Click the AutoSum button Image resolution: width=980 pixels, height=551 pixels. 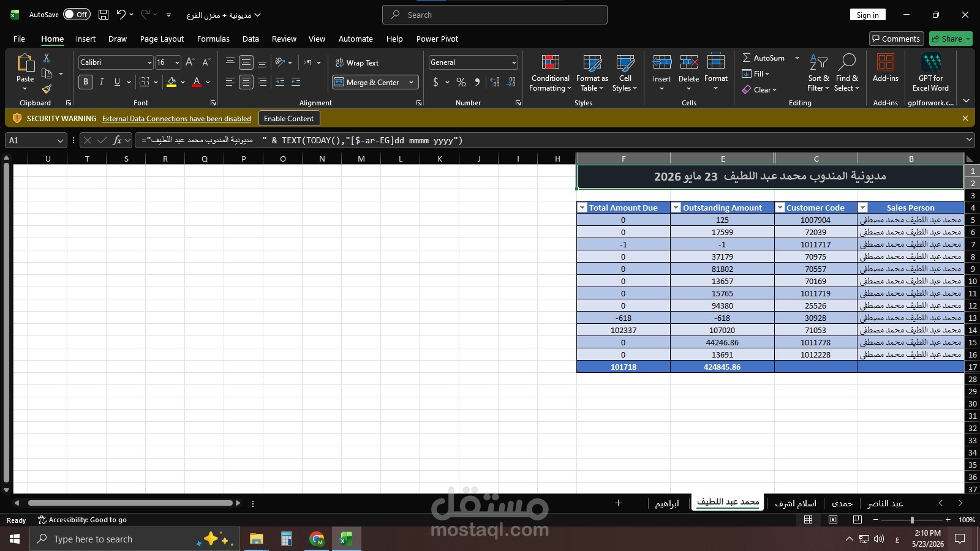click(x=763, y=58)
